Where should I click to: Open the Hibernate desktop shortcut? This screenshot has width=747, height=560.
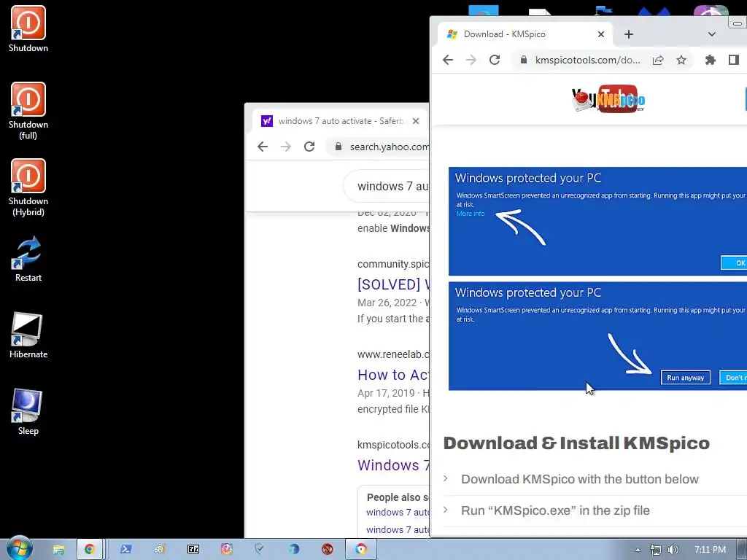pyautogui.click(x=28, y=335)
